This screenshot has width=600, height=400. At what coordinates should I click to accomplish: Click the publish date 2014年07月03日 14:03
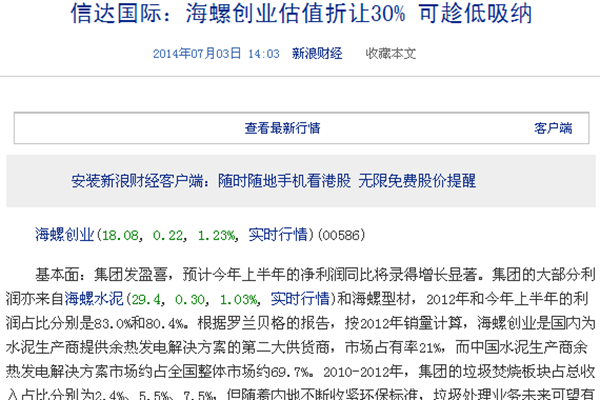pos(216,54)
